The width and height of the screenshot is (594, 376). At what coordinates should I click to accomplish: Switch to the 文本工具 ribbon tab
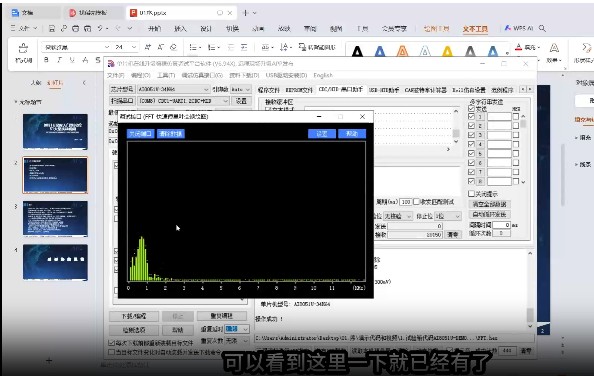pyautogui.click(x=475, y=29)
